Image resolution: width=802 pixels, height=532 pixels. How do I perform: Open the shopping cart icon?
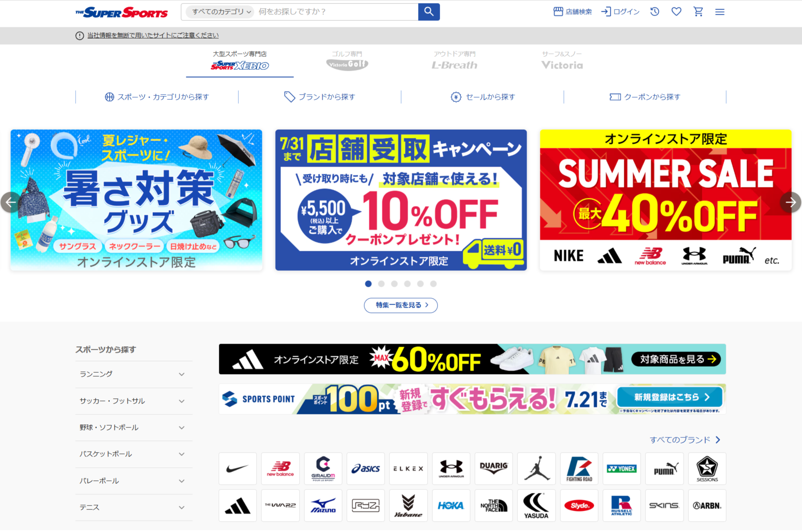point(698,12)
